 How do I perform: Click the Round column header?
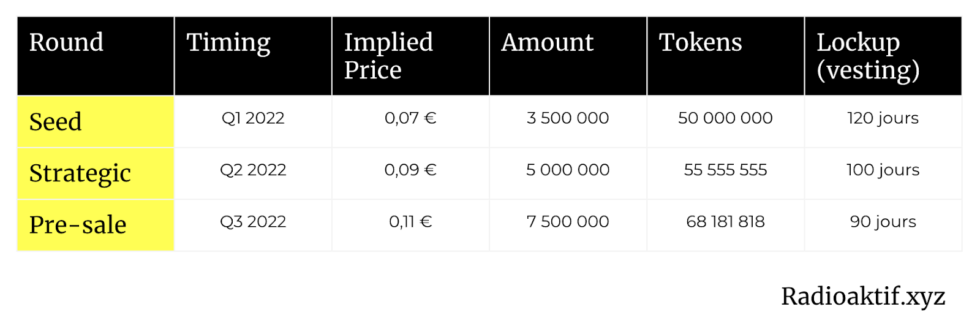(96, 56)
